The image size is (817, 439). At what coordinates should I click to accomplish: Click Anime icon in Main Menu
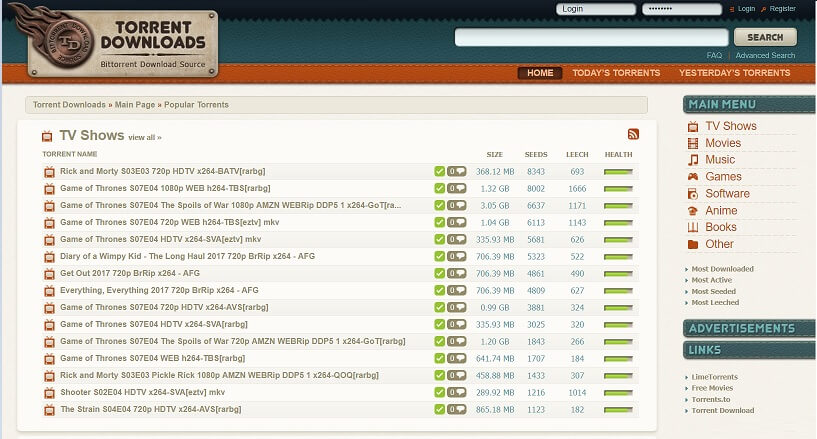[693, 211]
